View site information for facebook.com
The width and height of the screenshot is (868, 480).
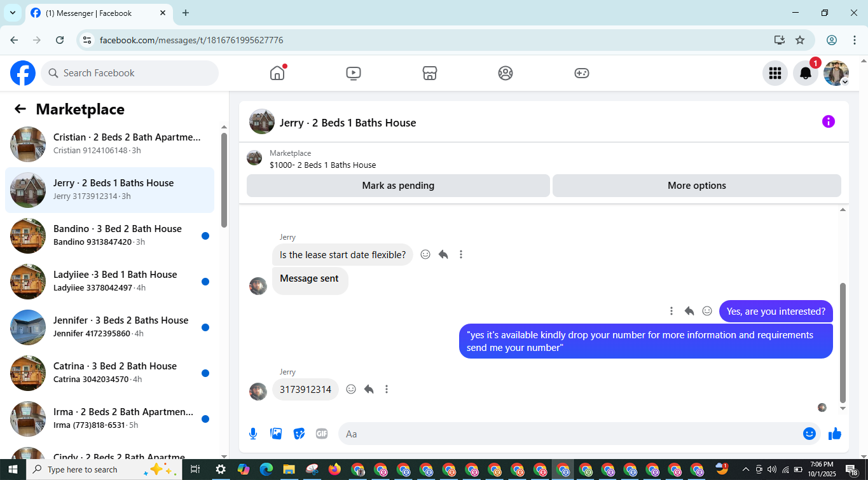88,40
